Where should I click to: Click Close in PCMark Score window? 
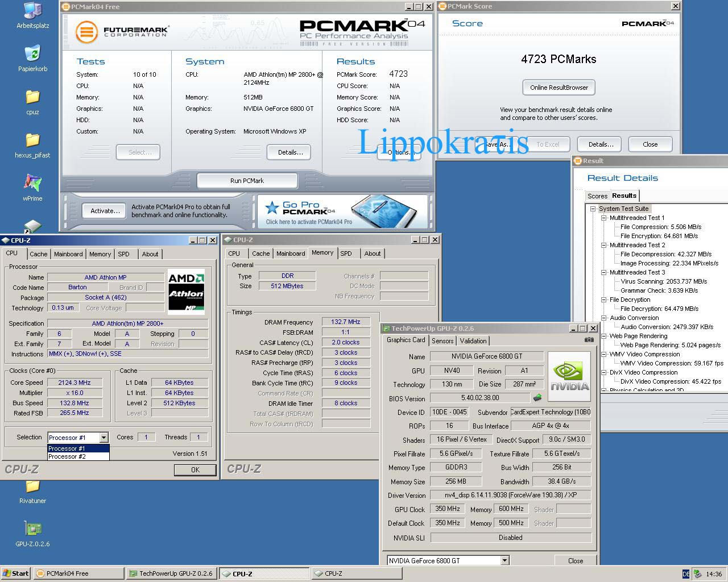click(650, 144)
